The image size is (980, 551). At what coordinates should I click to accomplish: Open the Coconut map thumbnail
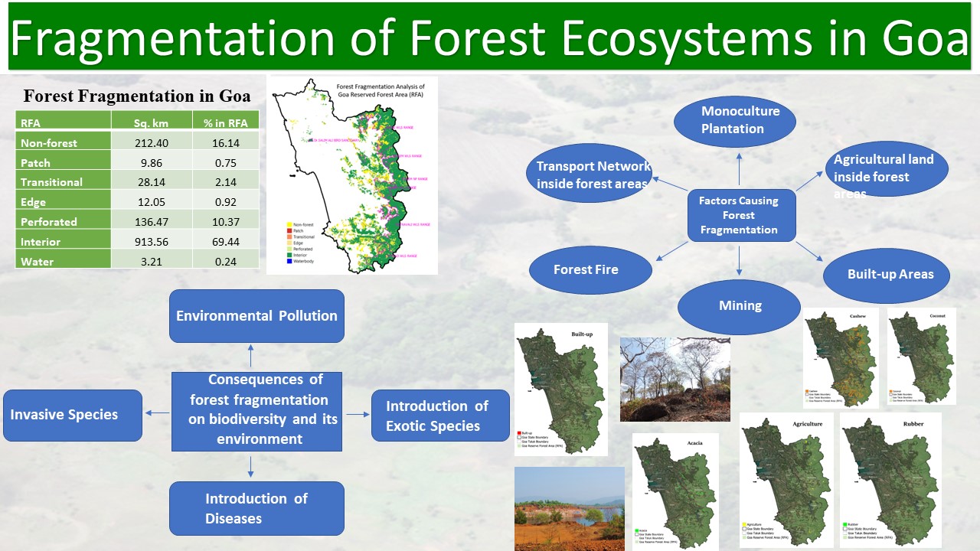(921, 357)
